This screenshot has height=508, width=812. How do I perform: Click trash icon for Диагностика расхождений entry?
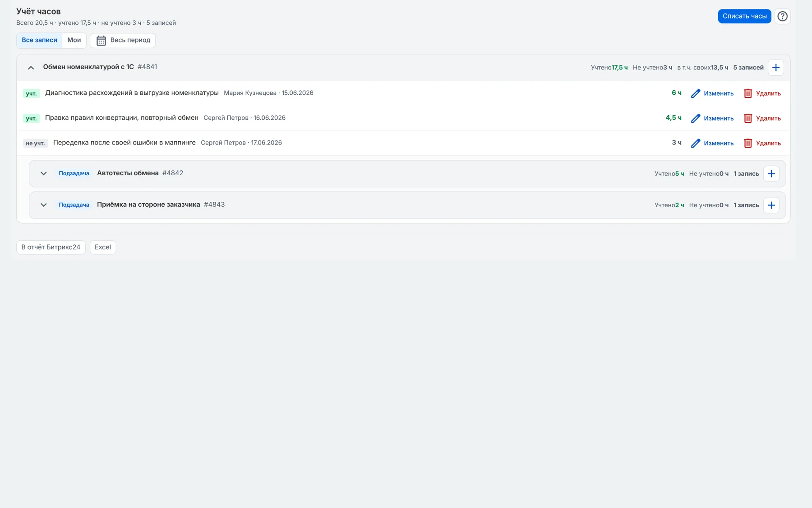[747, 93]
